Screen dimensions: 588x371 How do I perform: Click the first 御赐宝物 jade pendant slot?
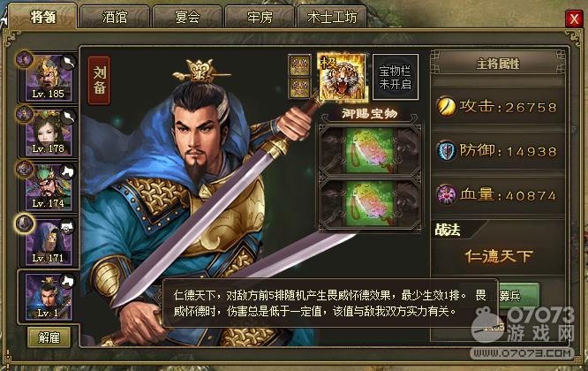tap(370, 150)
